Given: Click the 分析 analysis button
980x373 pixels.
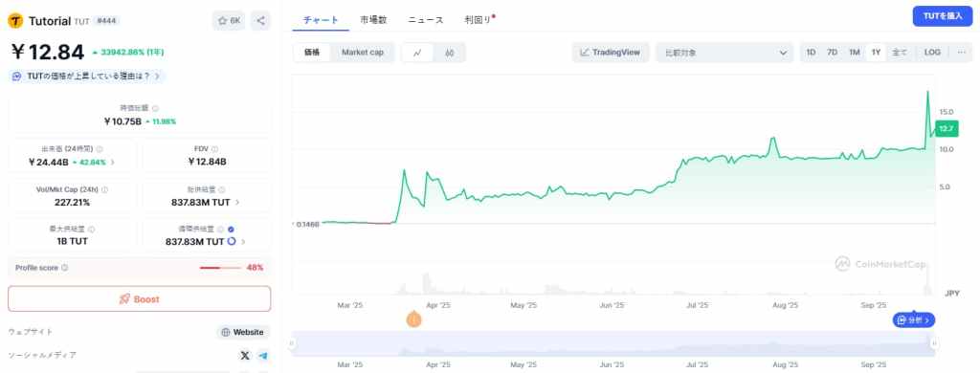Looking at the screenshot, I should point(914,319).
